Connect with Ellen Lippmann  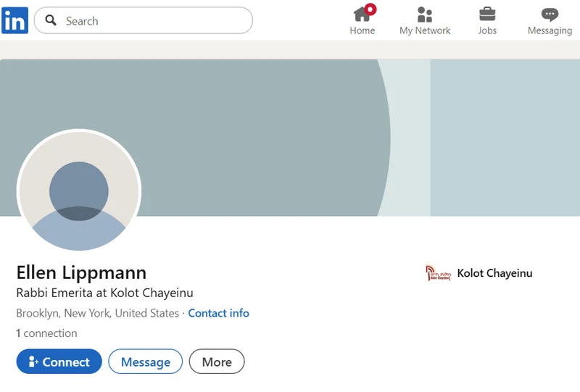click(x=59, y=362)
